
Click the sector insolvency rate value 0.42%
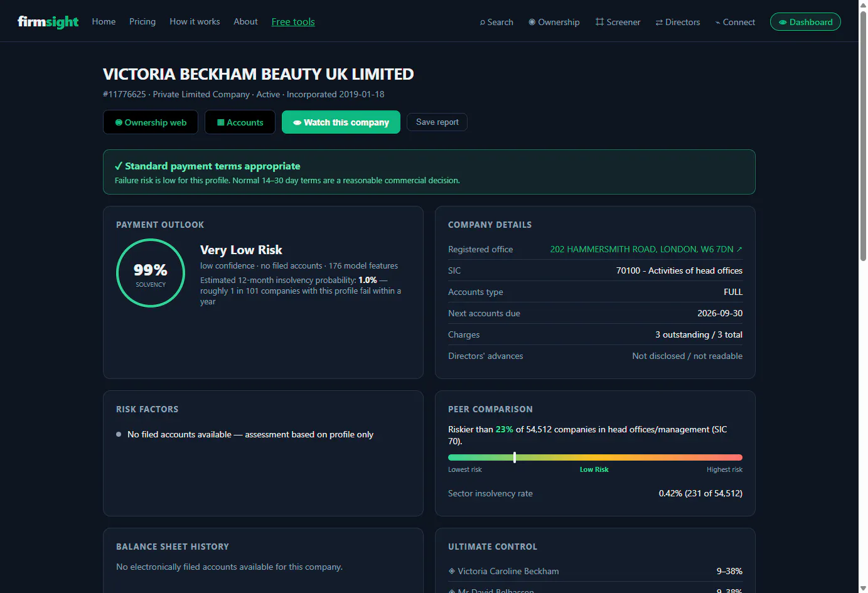click(x=700, y=493)
